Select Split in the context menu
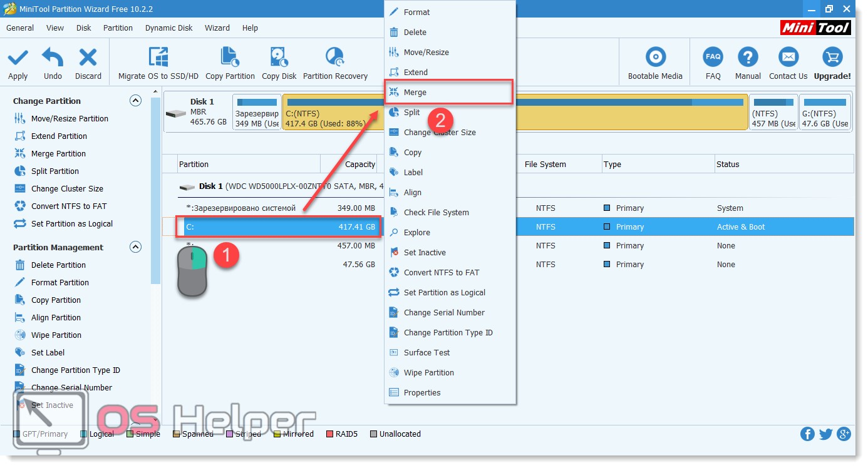The height and width of the screenshot is (468, 868). point(411,113)
